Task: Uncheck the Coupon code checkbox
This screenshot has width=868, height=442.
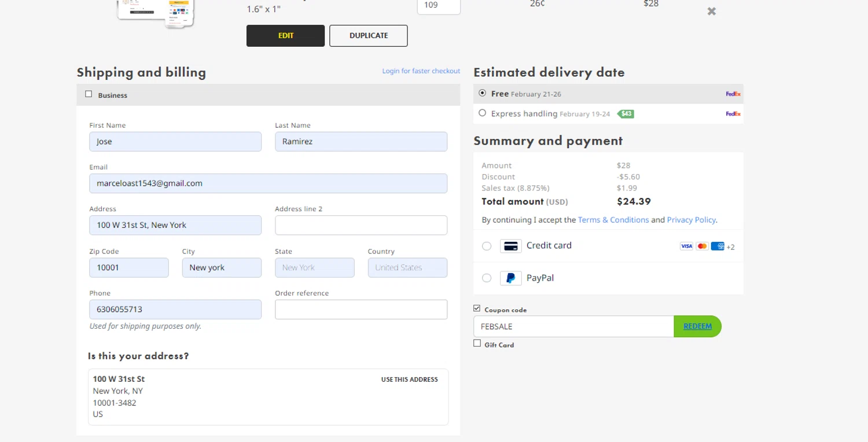Action: click(x=477, y=309)
